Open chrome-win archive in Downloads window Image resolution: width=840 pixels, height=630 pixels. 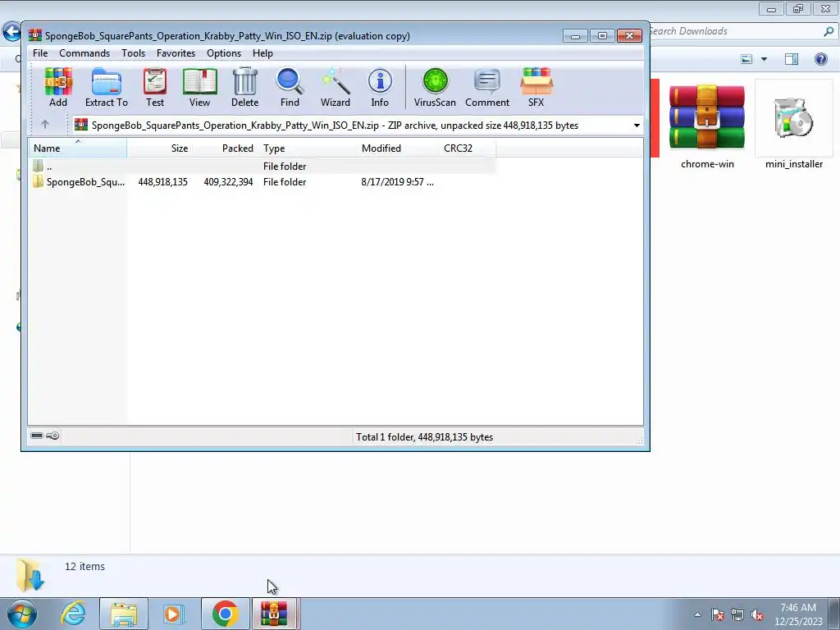click(707, 126)
